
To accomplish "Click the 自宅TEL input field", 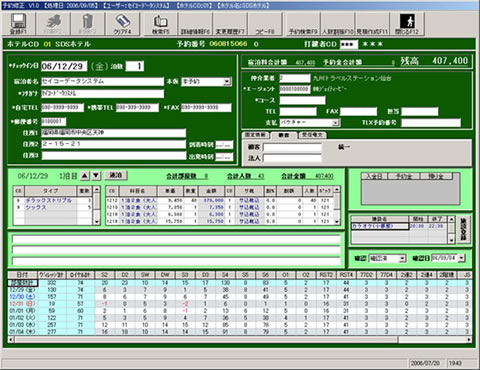I will pos(62,108).
